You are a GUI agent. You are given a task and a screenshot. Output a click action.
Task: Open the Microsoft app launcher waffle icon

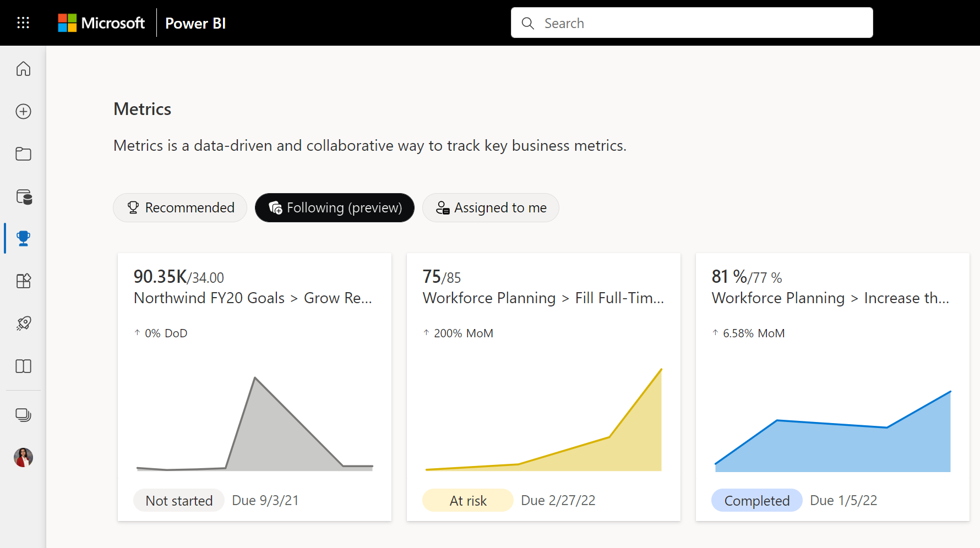click(23, 23)
